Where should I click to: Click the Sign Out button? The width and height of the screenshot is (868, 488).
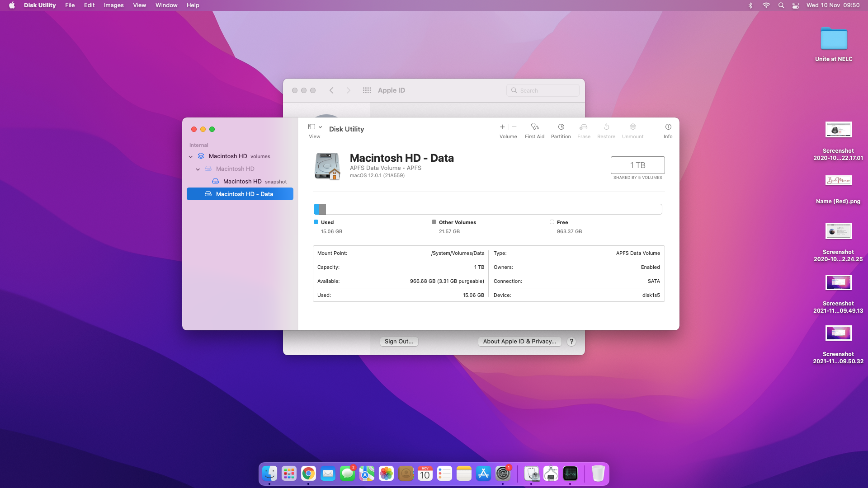click(399, 342)
